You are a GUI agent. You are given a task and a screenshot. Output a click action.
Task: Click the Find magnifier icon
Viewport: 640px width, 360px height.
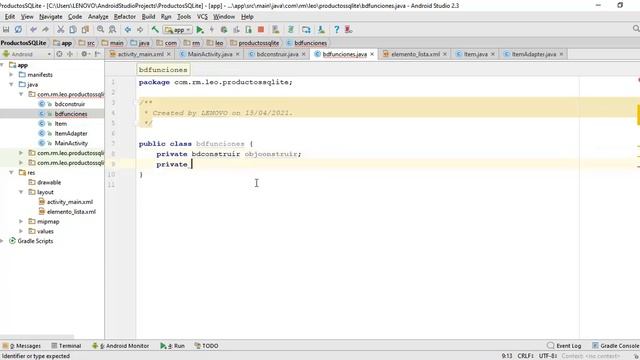pyautogui.click(x=100, y=29)
